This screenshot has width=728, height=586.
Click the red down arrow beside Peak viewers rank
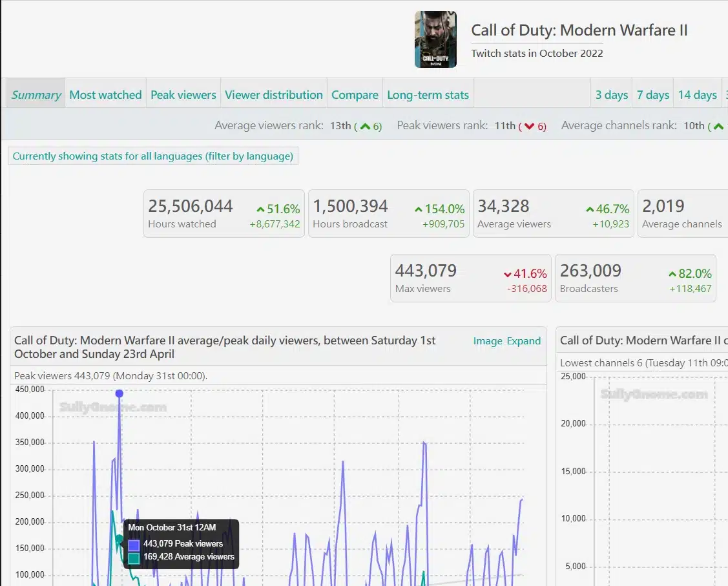[x=530, y=127]
